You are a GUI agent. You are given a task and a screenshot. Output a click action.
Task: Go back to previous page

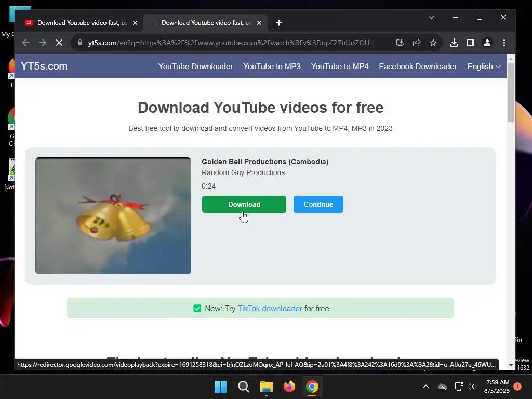[26, 43]
